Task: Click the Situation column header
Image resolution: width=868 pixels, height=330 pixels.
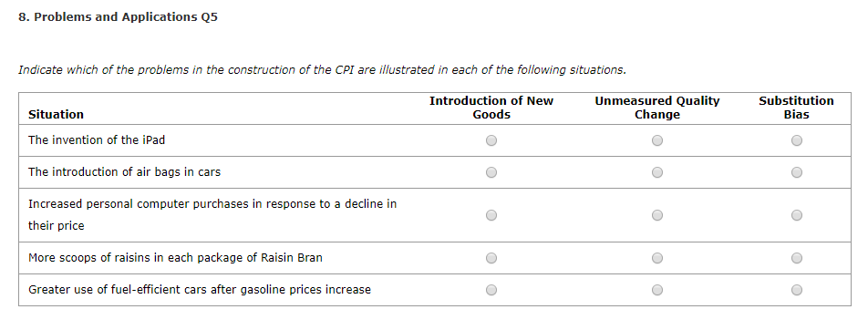Action: coord(56,115)
